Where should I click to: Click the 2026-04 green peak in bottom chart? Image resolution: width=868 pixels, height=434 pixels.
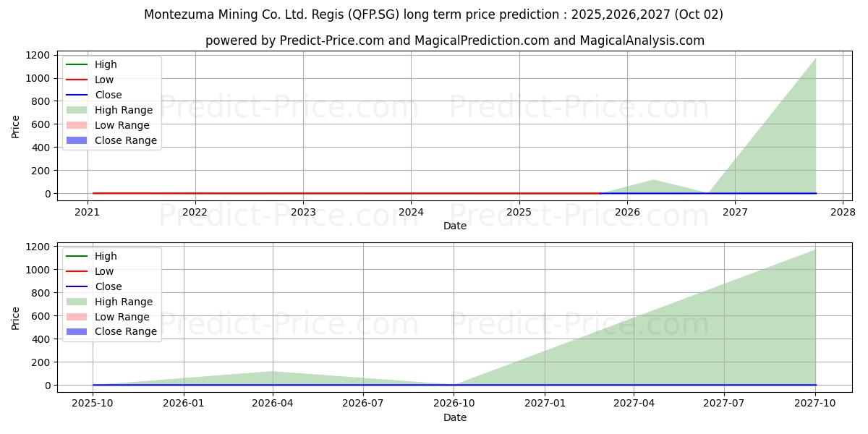coord(273,372)
